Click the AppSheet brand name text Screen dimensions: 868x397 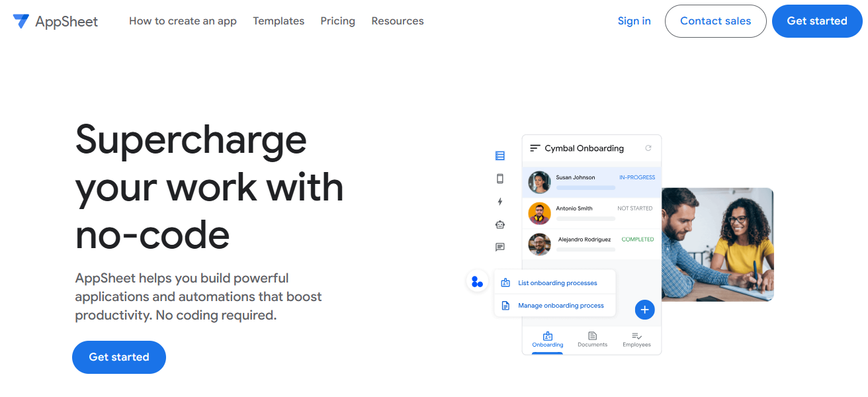tap(66, 21)
